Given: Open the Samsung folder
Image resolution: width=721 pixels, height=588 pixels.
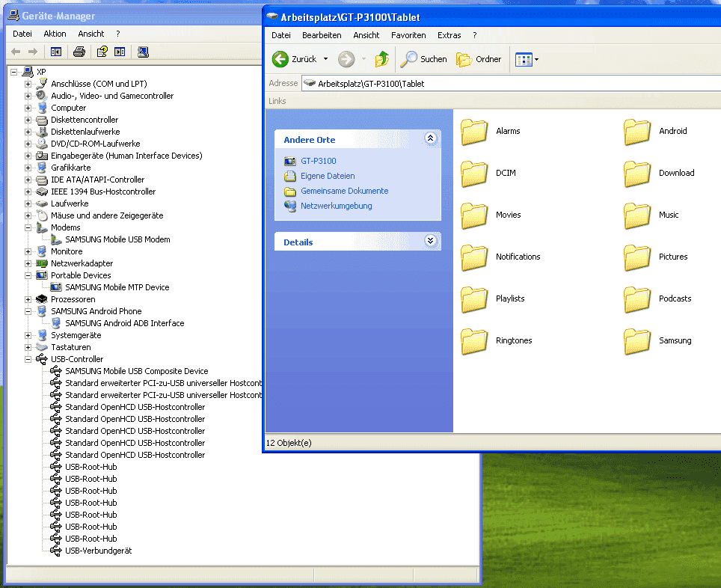Looking at the screenshot, I should (657, 340).
